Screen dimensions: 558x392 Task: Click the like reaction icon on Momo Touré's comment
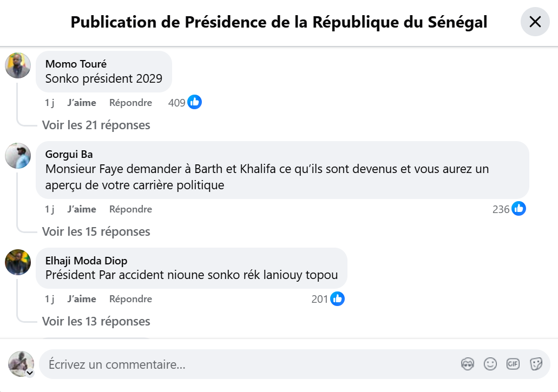pyautogui.click(x=195, y=102)
